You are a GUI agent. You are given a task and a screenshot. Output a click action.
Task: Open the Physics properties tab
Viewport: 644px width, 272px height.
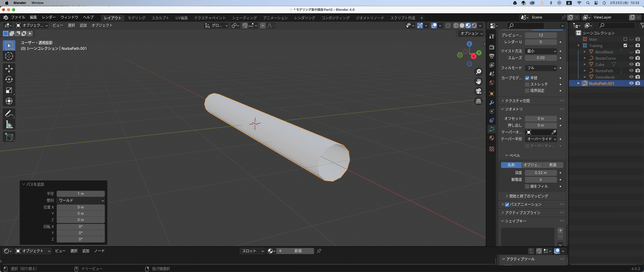[492, 111]
